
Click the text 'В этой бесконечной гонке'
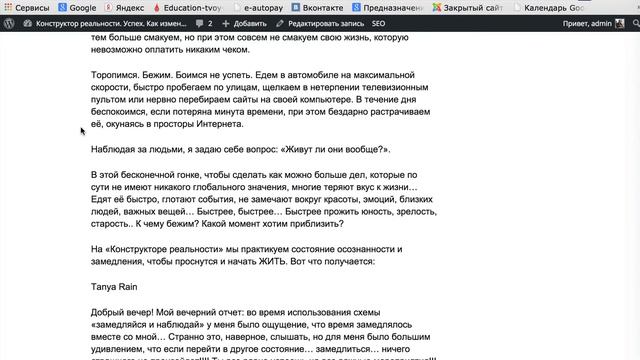(146, 175)
